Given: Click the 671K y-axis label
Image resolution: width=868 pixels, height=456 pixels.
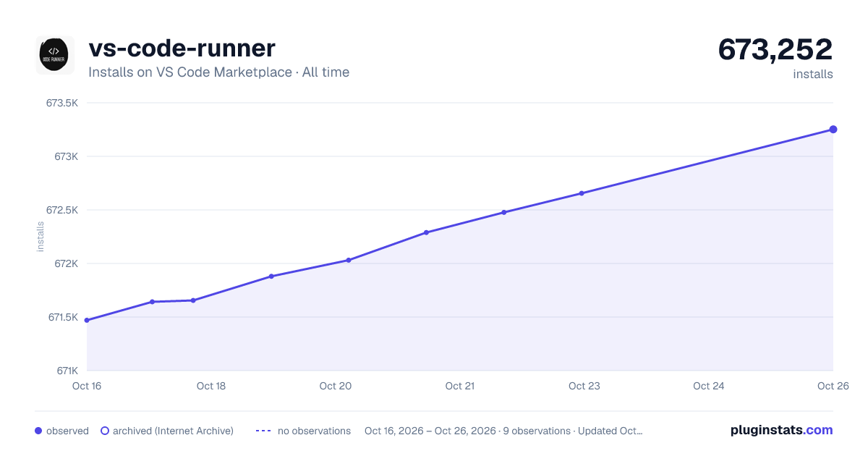Looking at the screenshot, I should (66, 371).
